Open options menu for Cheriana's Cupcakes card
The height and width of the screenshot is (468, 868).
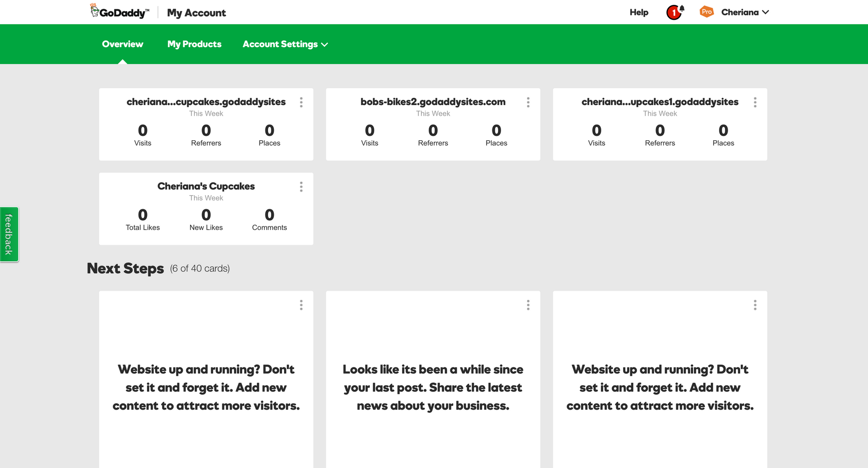[x=301, y=187]
